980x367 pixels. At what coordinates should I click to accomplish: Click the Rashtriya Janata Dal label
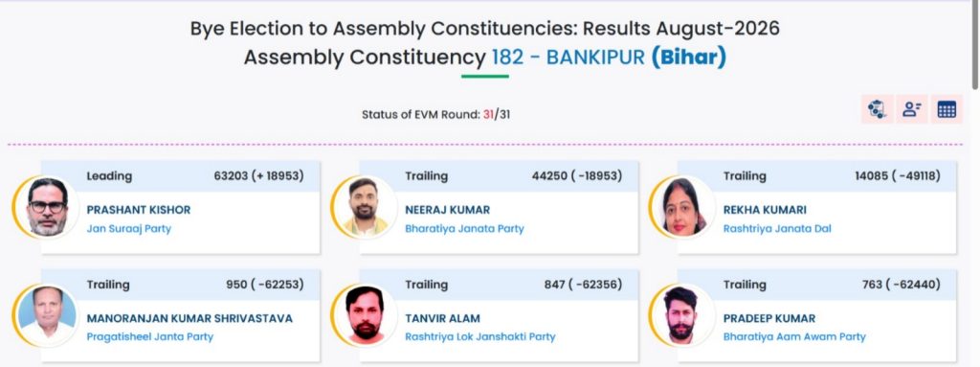coord(777,229)
